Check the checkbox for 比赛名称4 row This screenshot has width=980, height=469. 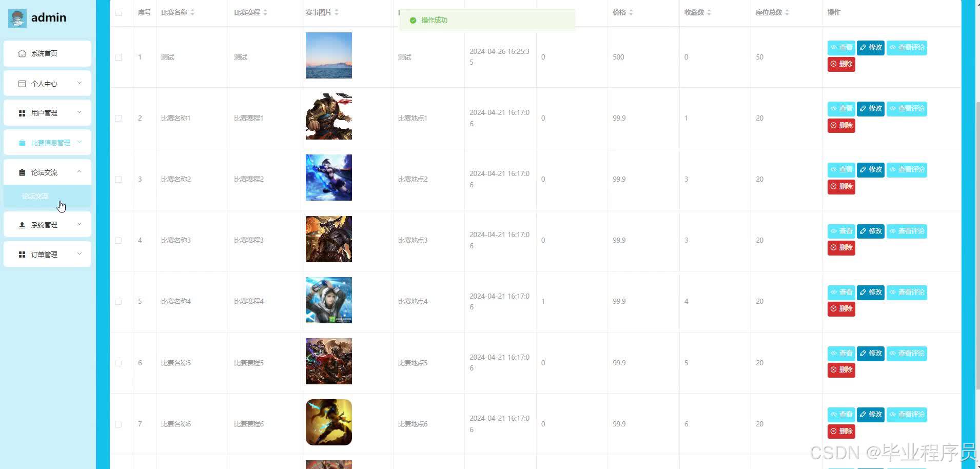pyautogui.click(x=119, y=302)
